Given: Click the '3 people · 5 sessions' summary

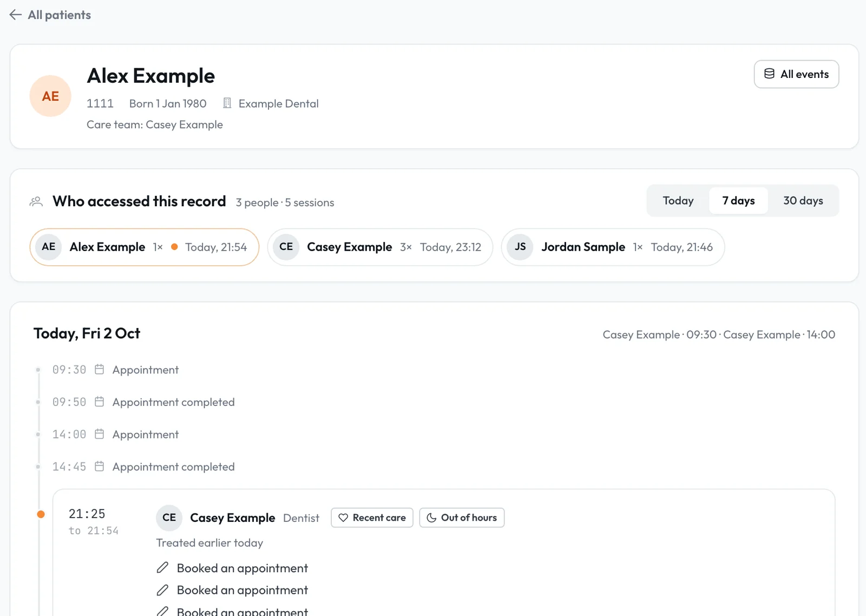Looking at the screenshot, I should (x=285, y=202).
